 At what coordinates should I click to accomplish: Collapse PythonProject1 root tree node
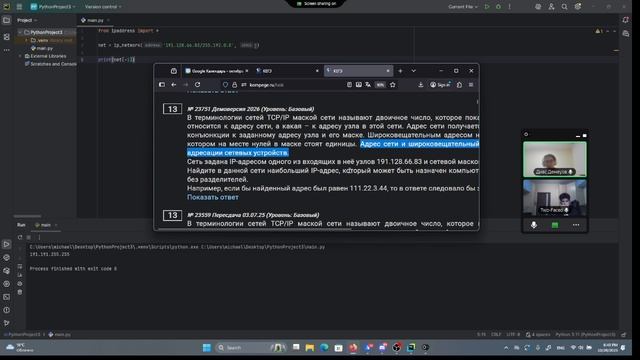coord(20,32)
